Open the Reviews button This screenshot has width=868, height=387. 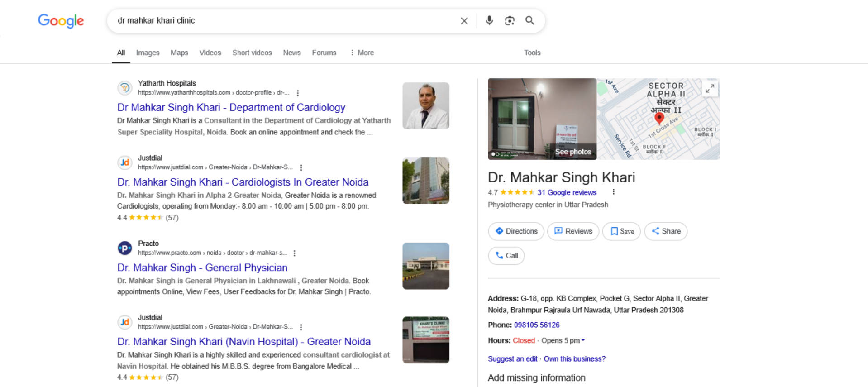pos(573,231)
